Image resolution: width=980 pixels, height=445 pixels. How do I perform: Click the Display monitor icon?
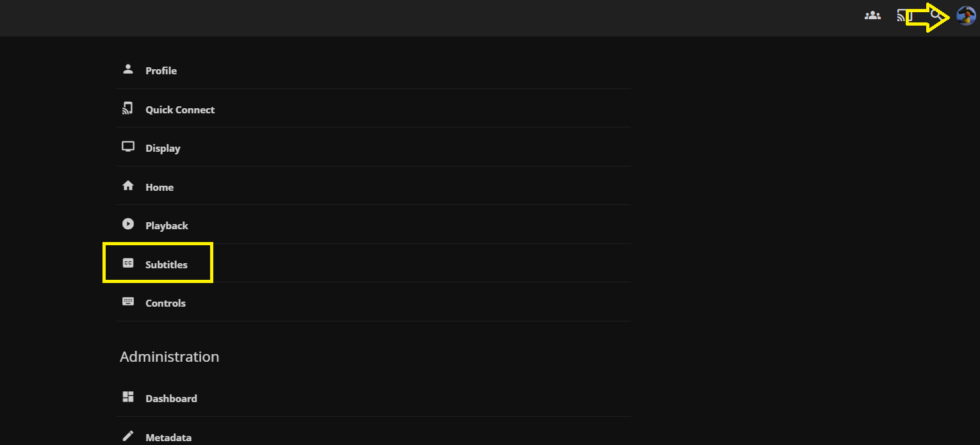coord(128,147)
